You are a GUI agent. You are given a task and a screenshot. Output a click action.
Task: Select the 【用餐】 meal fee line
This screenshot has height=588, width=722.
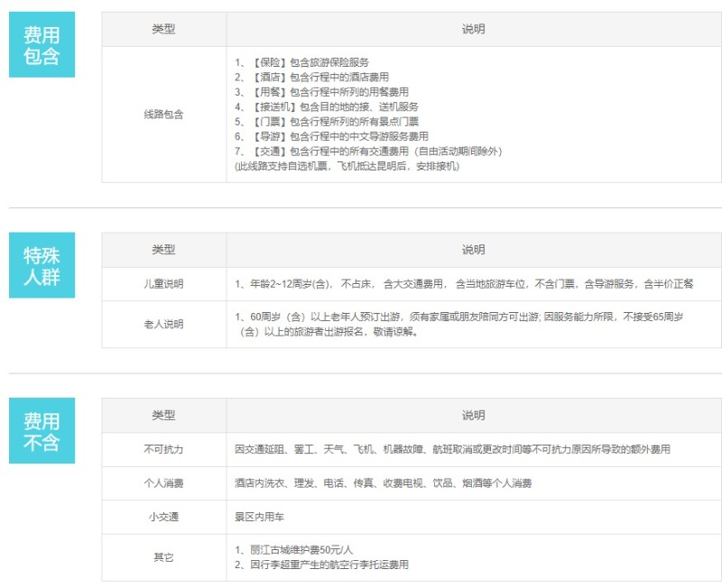coord(321,92)
